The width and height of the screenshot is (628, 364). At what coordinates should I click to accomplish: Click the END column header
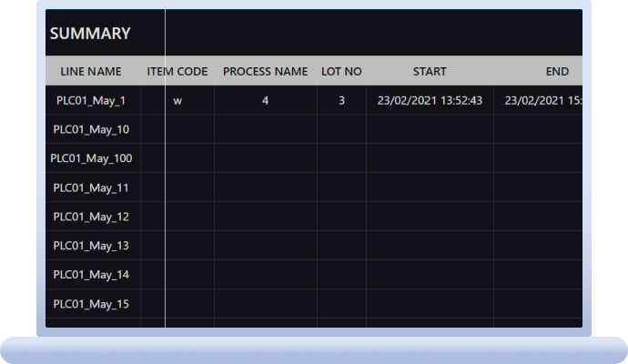(557, 71)
